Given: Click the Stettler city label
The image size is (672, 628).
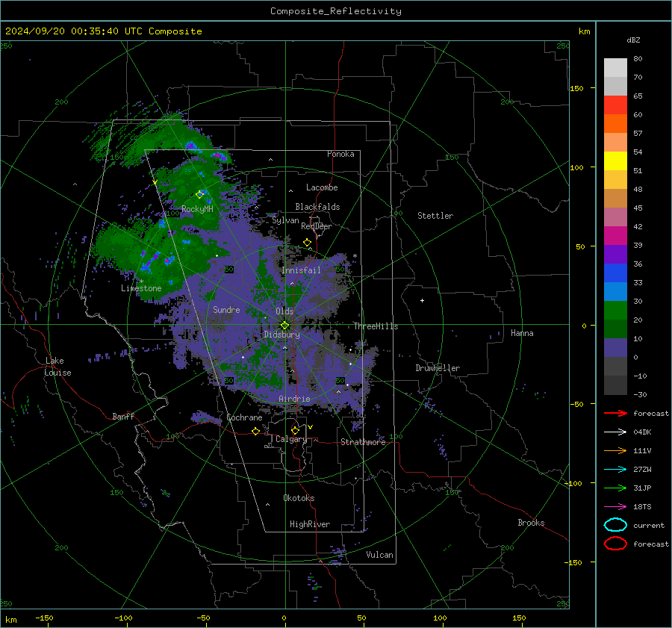Looking at the screenshot, I should (x=435, y=216).
